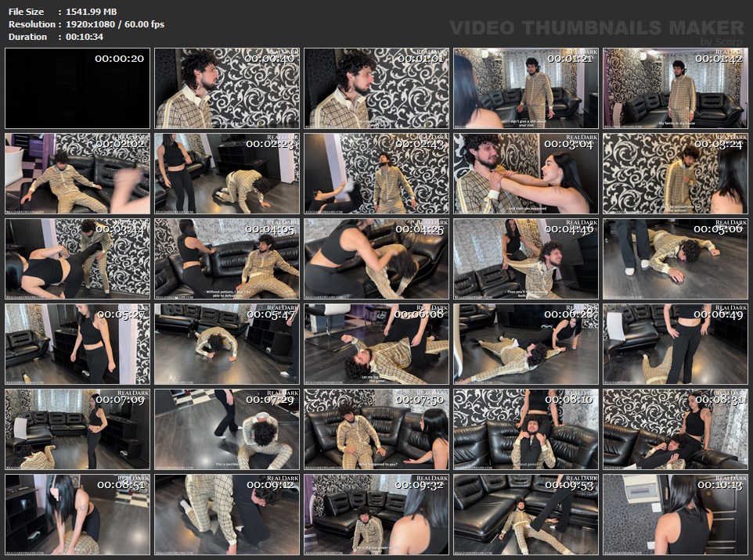Select the 00:04:05 thumbnail
Viewport: 753px width, 560px height.
pos(226,259)
